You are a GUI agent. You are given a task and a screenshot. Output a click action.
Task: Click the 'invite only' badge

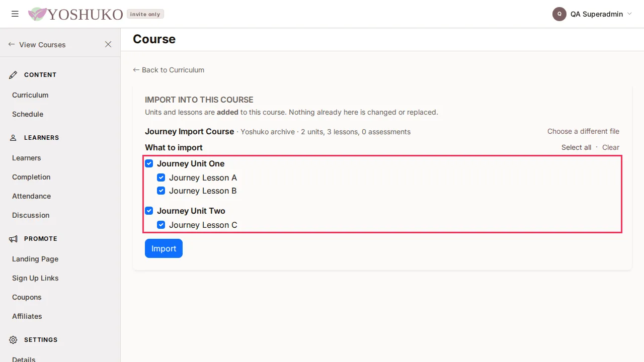(145, 14)
